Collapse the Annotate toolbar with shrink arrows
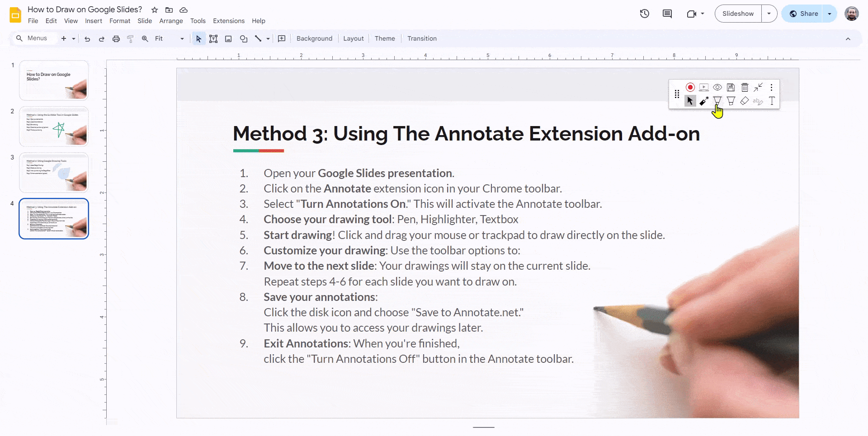This screenshot has height=436, width=868. 759,87
